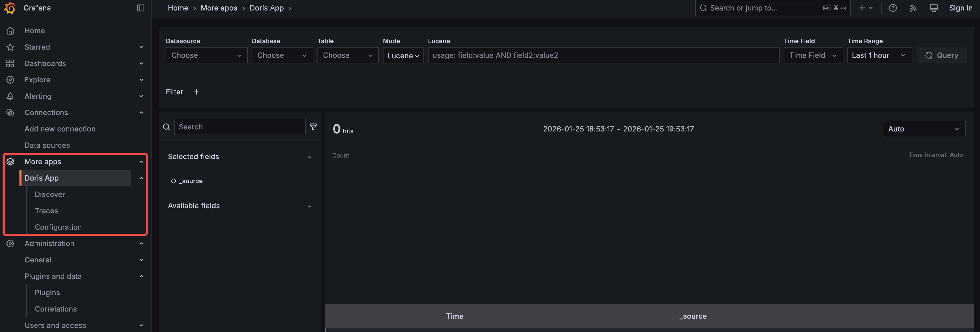Expand the Explore section chevron
The height and width of the screenshot is (332, 980).
141,80
